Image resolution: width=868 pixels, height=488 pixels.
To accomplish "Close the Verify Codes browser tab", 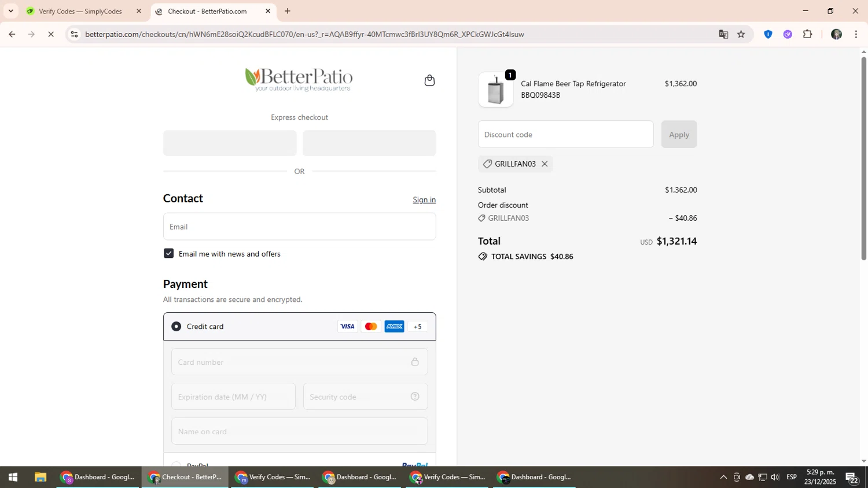I will pos(139,11).
